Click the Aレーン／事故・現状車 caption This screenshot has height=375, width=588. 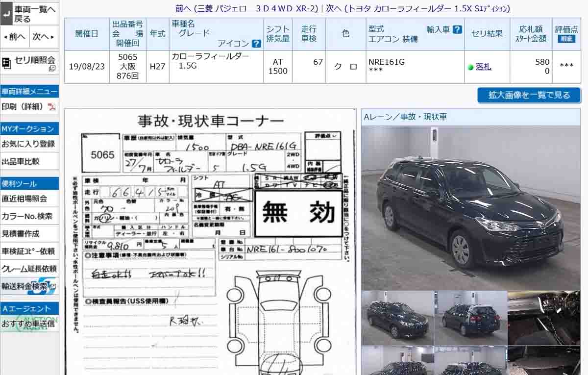point(405,117)
